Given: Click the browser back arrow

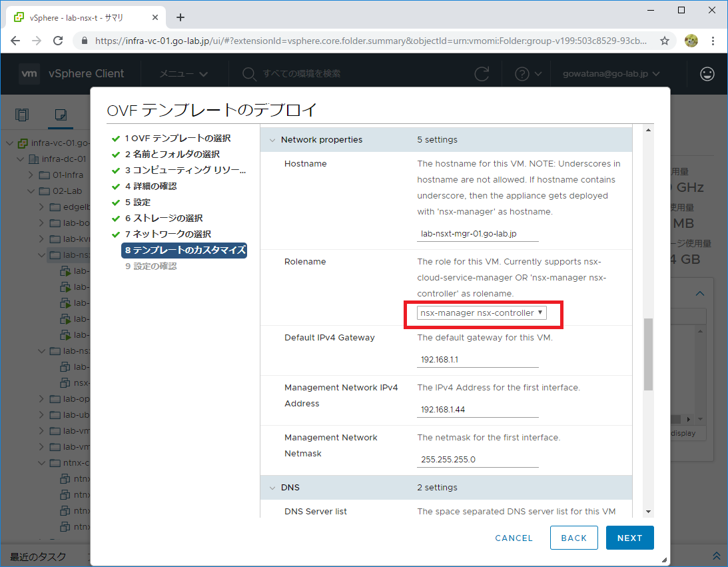Looking at the screenshot, I should click(15, 41).
